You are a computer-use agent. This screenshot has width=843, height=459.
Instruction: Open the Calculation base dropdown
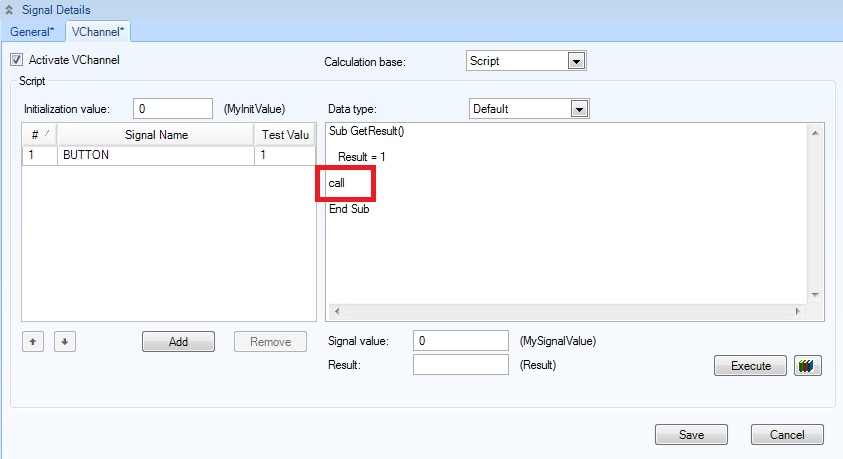pos(575,61)
